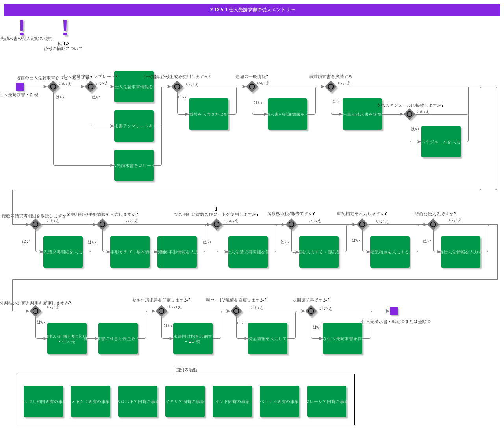
Task: Open the 仕入先請求書情報を task box
Action: click(134, 87)
